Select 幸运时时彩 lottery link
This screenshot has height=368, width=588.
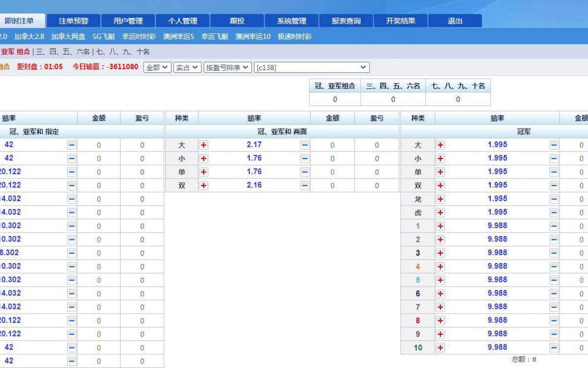139,36
